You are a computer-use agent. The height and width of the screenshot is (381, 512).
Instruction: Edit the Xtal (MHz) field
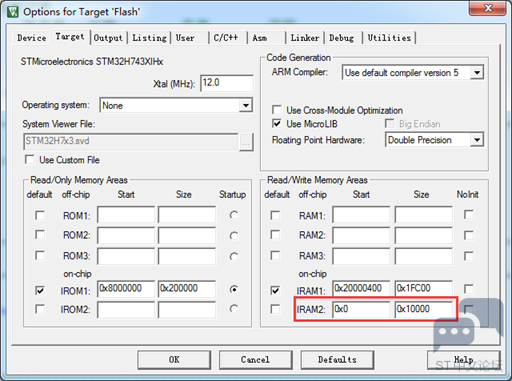point(227,83)
